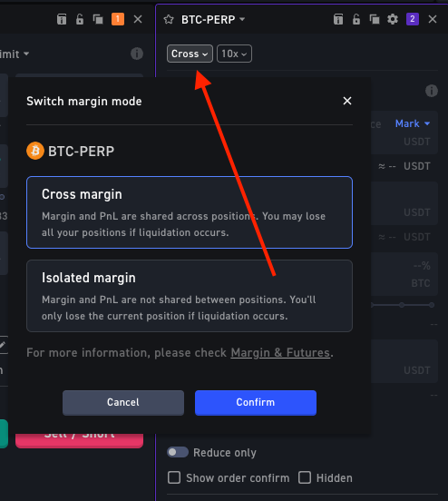
Task: Click the orange number 1 panel badge
Action: (x=118, y=19)
